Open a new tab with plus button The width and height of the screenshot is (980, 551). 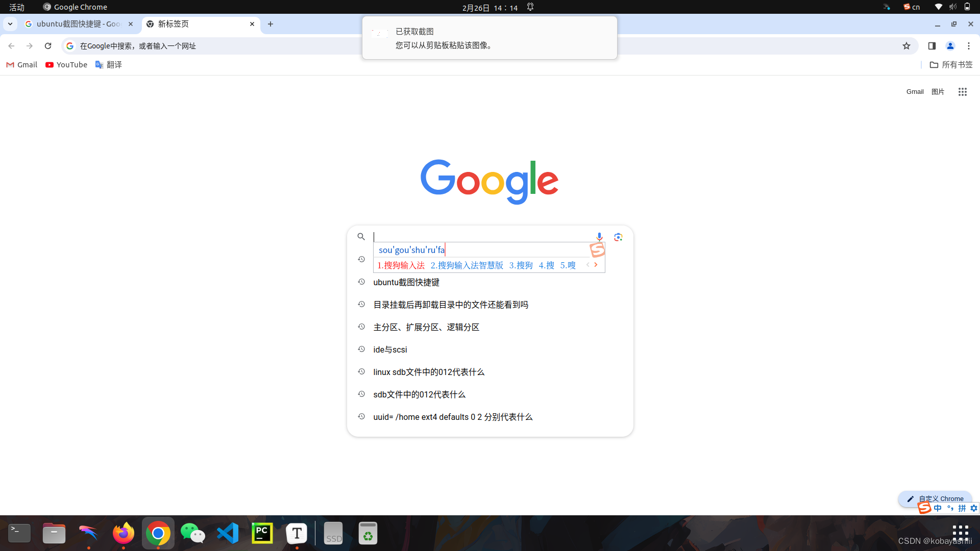[271, 24]
